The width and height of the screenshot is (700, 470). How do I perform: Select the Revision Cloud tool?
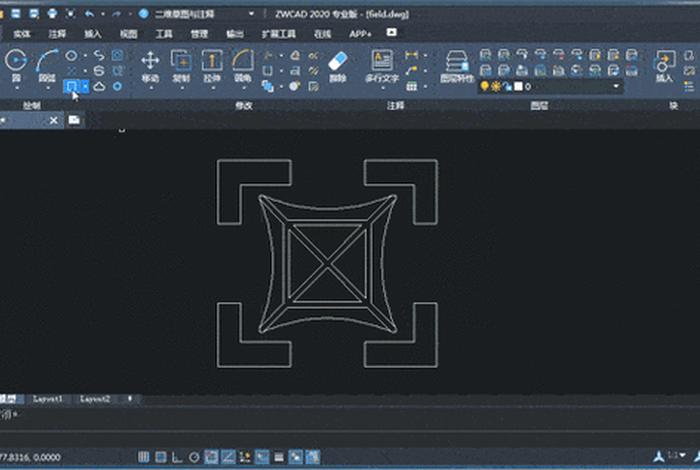99,86
